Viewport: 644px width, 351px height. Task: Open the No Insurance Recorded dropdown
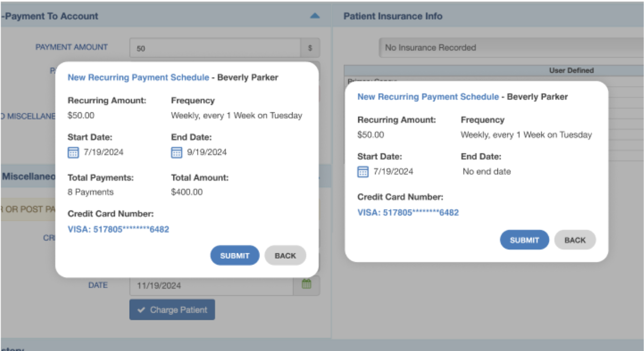point(510,48)
